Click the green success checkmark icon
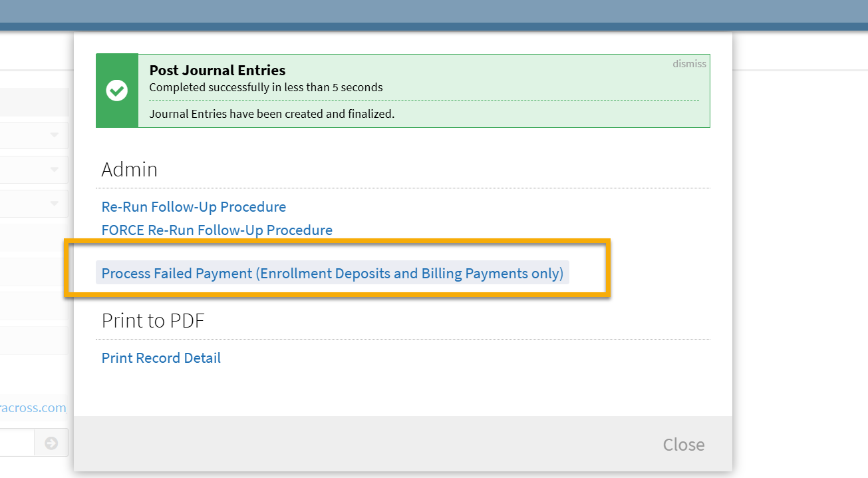 116,90
